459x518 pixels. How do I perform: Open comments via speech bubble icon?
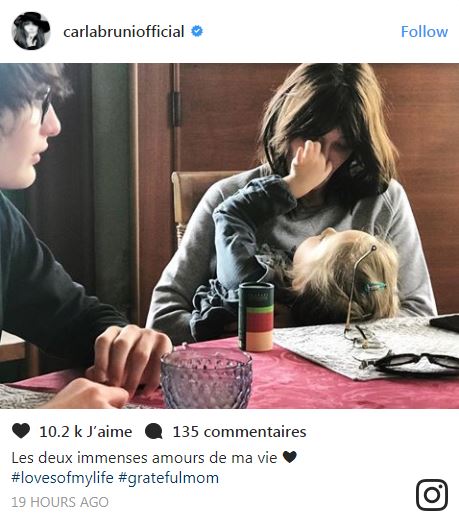(154, 431)
